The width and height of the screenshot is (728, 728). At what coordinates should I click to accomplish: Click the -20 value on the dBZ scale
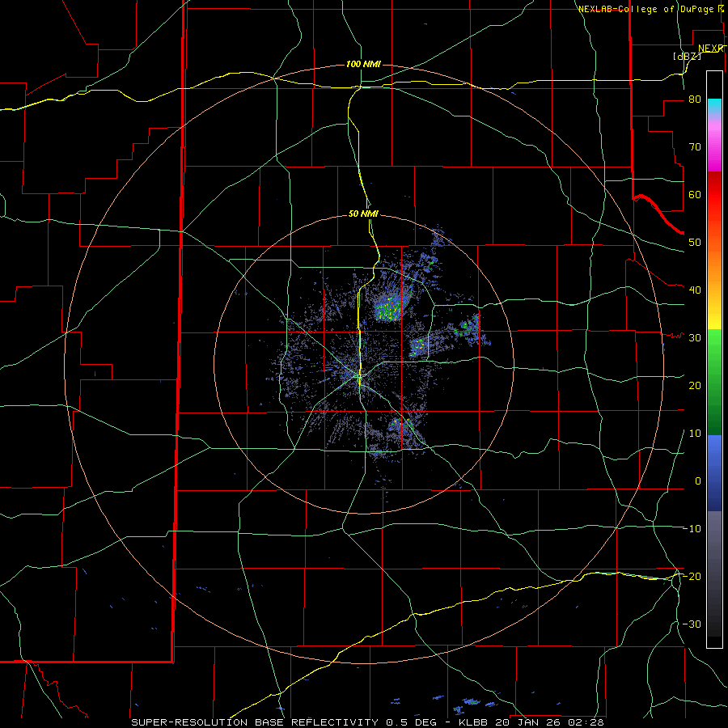[692, 576]
